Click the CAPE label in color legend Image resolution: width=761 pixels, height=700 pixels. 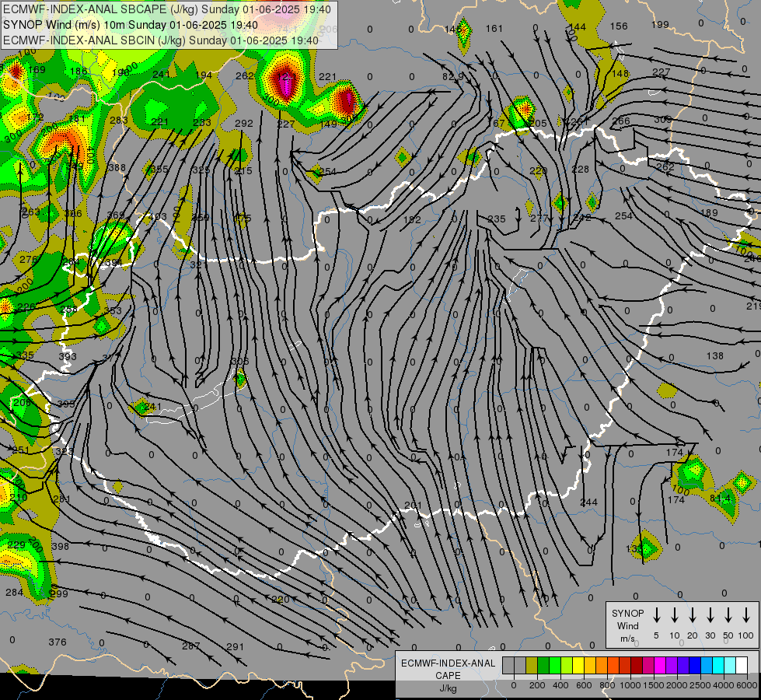click(x=448, y=676)
